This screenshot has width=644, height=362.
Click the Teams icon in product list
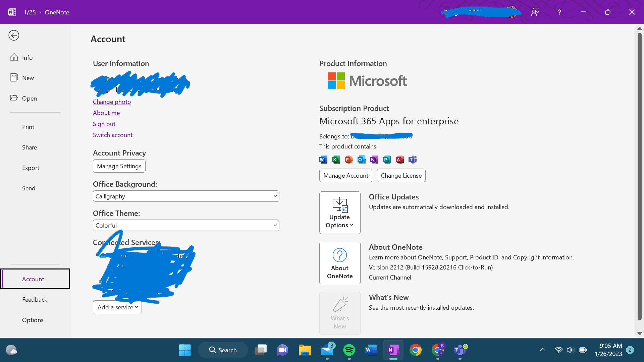pos(412,160)
